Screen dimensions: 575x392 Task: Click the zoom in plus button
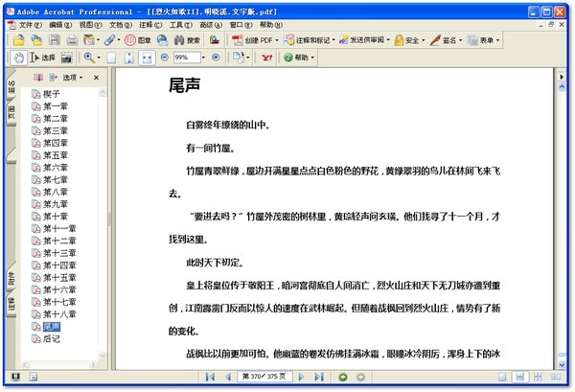[x=216, y=58]
